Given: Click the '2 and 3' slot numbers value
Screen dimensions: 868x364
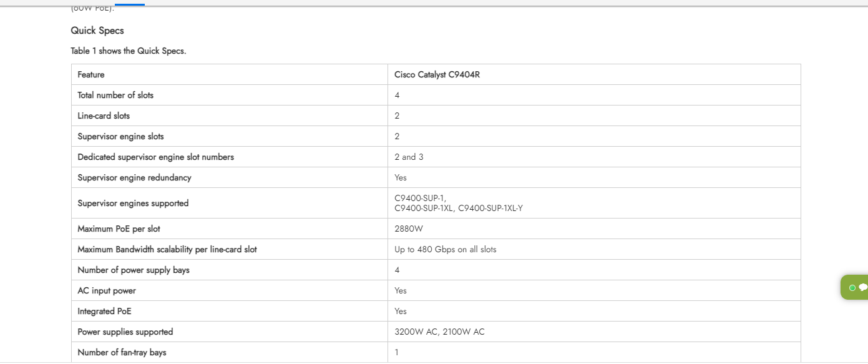Looking at the screenshot, I should [x=409, y=157].
